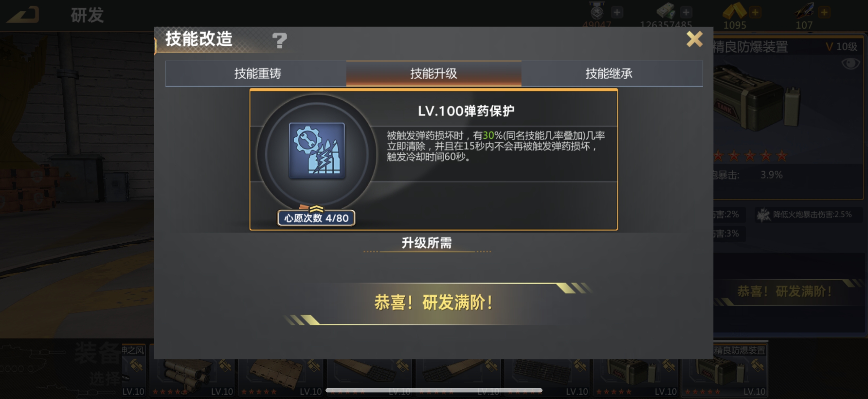The image size is (868, 399).
Task: Tap the plus beside the medal currency
Action: click(x=617, y=12)
